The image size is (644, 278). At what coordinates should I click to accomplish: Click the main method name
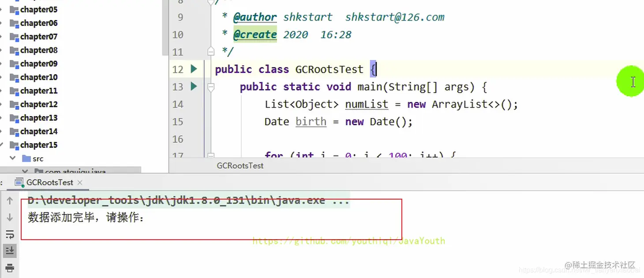click(370, 86)
